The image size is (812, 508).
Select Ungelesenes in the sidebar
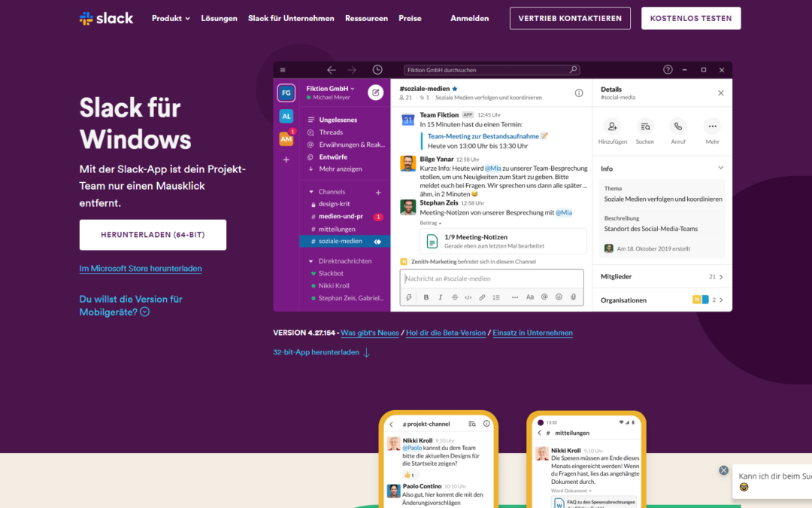tap(338, 120)
